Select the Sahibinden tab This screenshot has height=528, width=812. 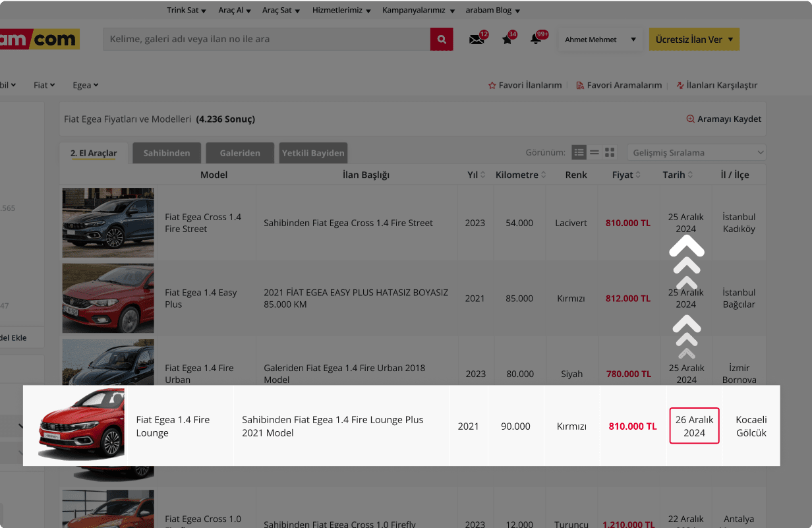[x=167, y=153]
